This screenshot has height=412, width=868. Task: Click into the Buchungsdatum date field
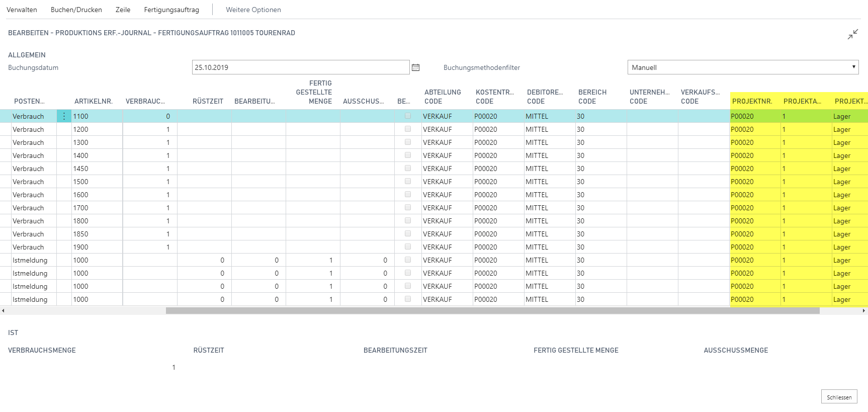(x=301, y=67)
